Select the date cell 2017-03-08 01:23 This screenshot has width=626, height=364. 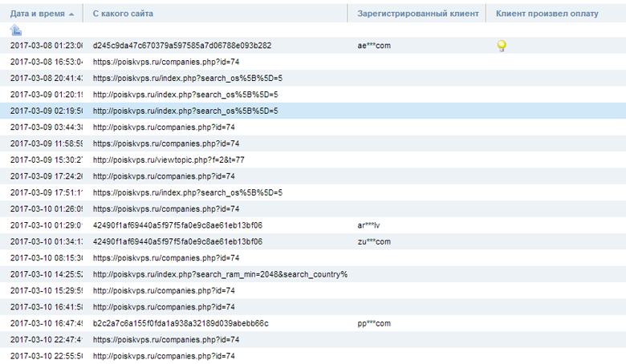[47, 46]
